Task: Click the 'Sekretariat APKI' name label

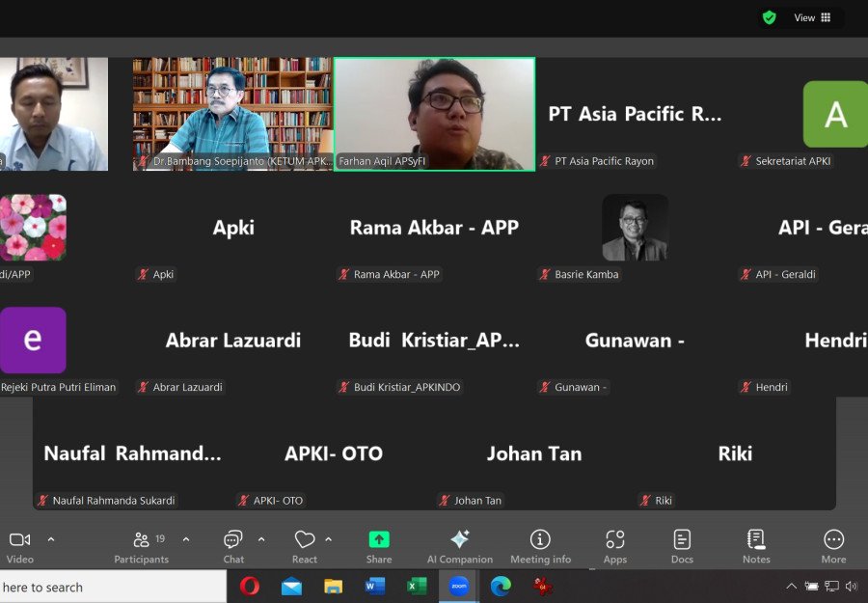Action: [793, 161]
